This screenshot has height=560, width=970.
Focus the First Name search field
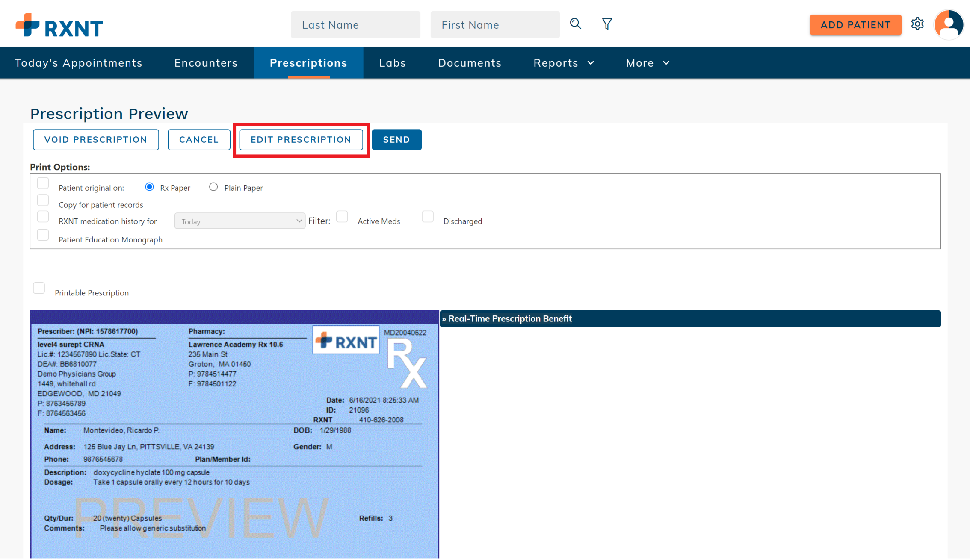click(x=495, y=25)
